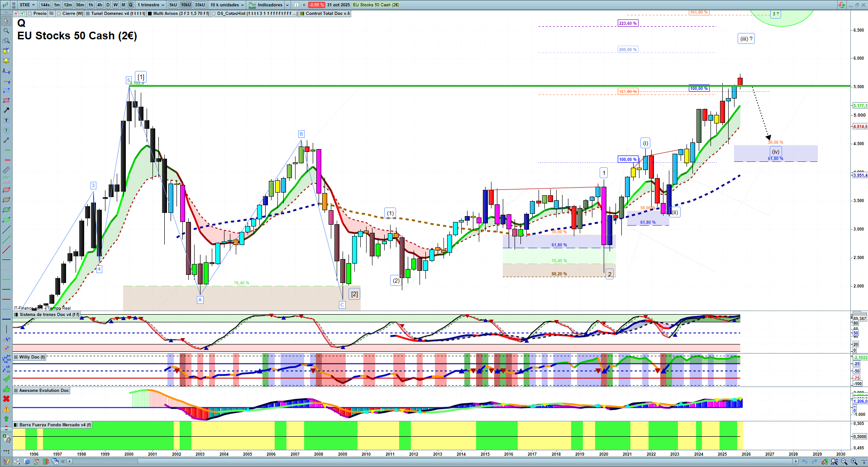The image size is (868, 467).
Task: Select the 12m timeframe
Action: [x=68, y=5]
